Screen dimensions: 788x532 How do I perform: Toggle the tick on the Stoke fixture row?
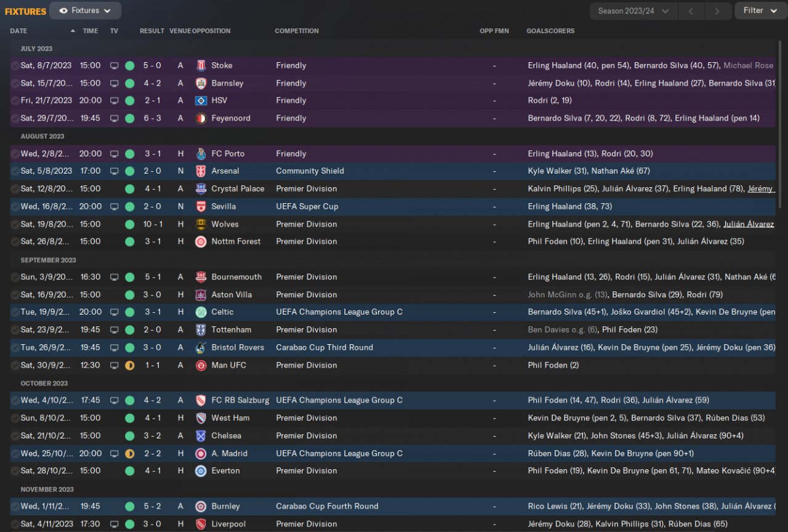pos(15,65)
